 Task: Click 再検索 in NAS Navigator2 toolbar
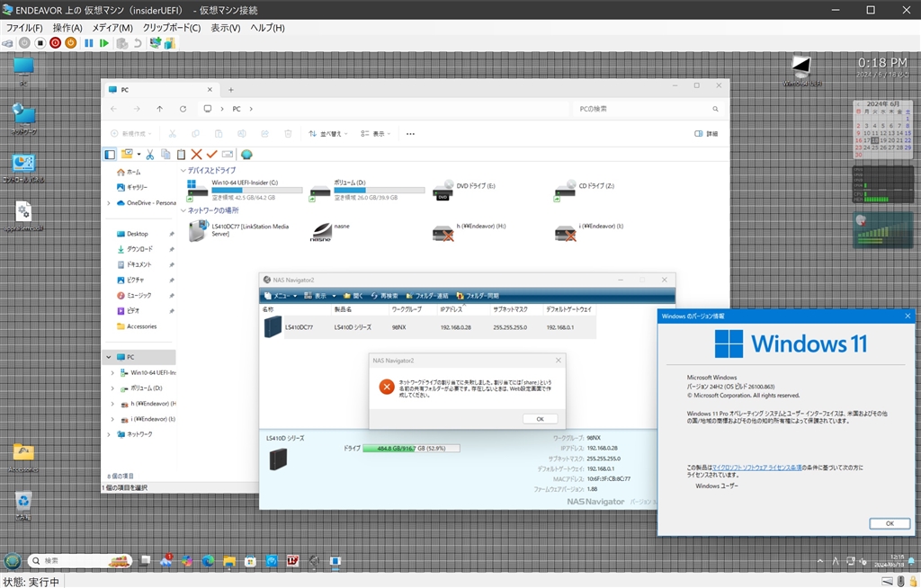384,296
